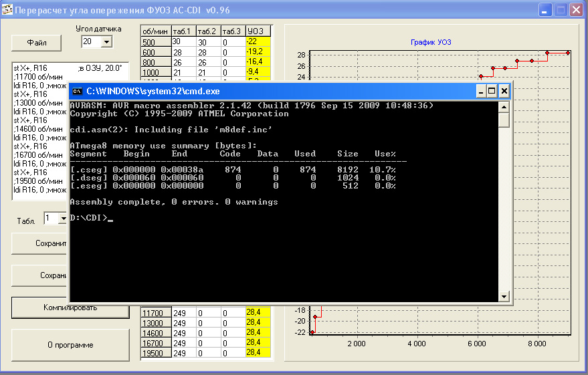
Task: Click the 19500 rpm row header
Action: pyautogui.click(x=156, y=353)
